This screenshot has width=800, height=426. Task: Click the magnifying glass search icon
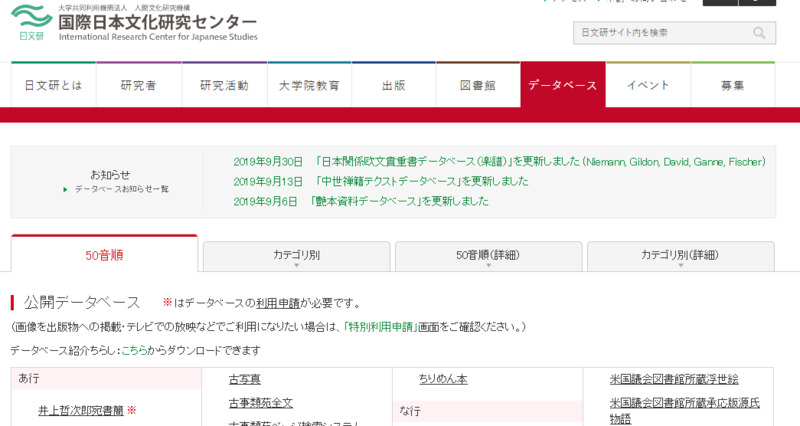tap(761, 33)
